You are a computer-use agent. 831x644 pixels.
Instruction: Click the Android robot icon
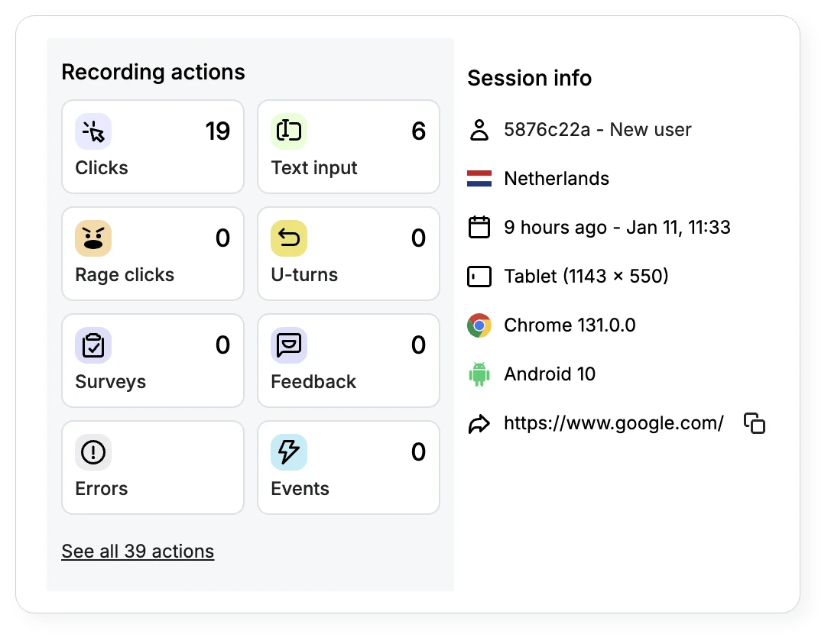479,374
